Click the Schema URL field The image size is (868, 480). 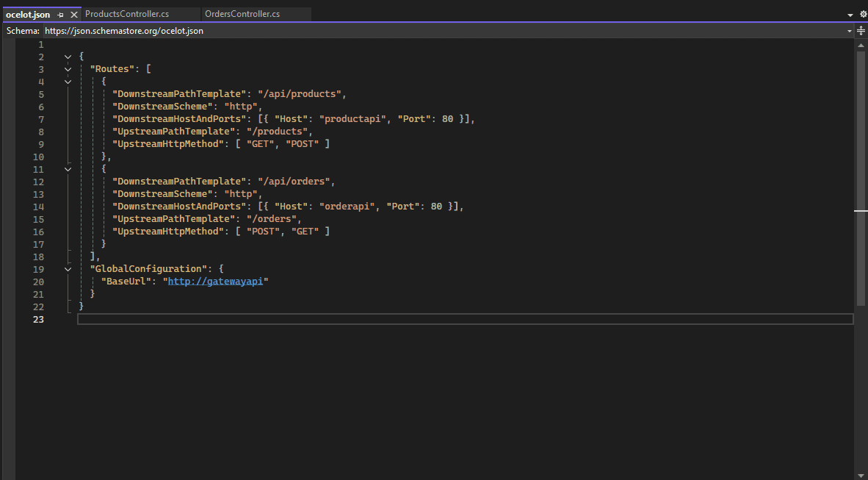coord(444,31)
